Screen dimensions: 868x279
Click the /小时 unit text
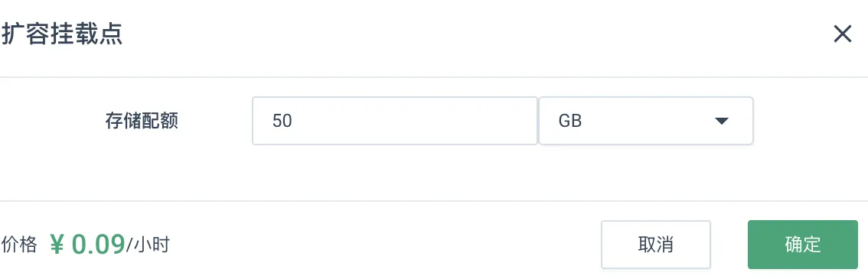(x=147, y=245)
